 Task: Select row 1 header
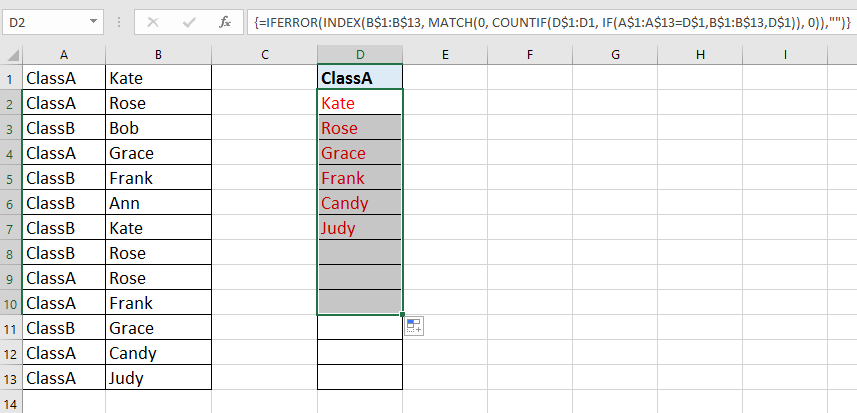[11, 77]
